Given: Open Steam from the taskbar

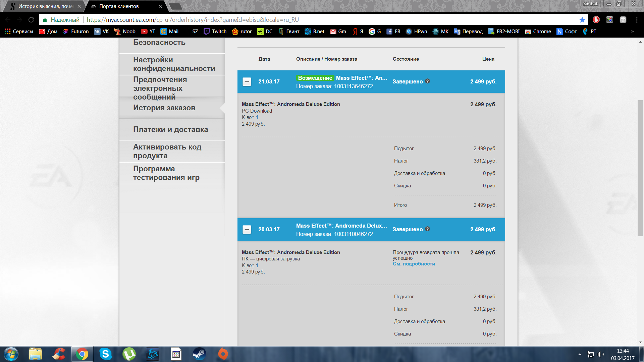Looking at the screenshot, I should (199, 354).
